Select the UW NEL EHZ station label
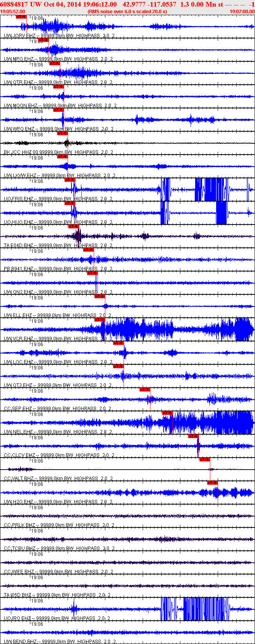This screenshot has width=255, height=644. (x=58, y=432)
